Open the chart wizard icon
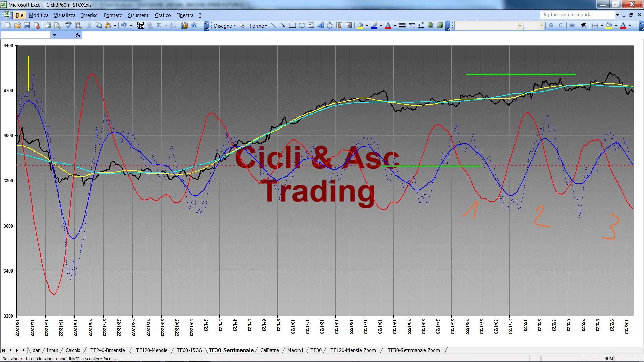Screen dimensions: 644x362 [x=185, y=25]
